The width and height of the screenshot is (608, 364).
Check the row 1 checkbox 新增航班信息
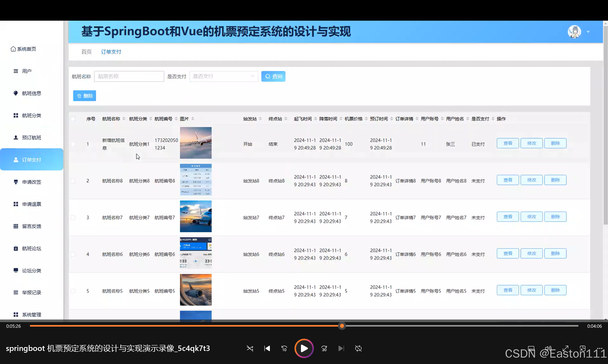pos(73,144)
